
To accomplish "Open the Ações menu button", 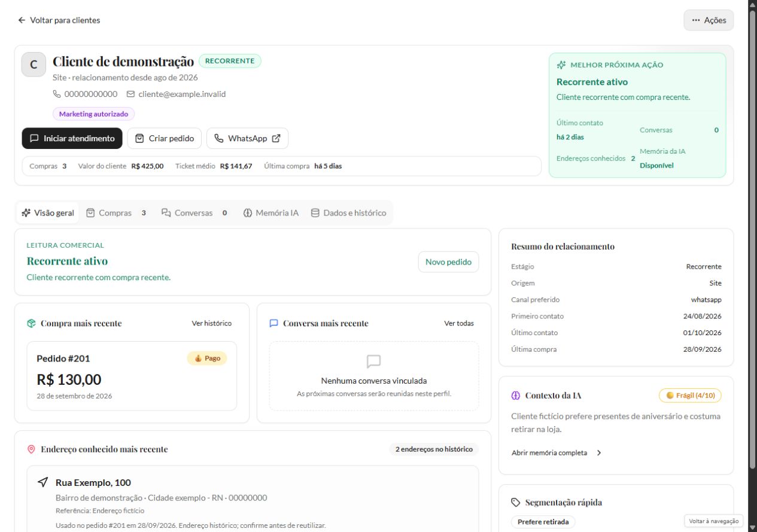I will 709,20.
